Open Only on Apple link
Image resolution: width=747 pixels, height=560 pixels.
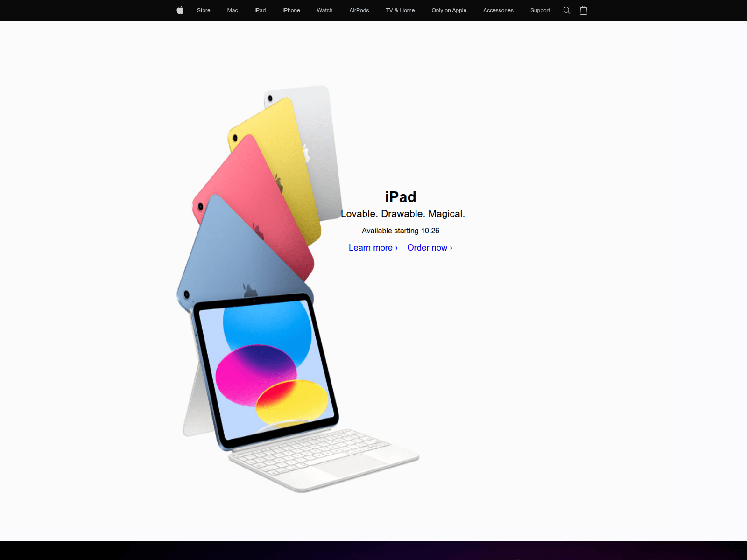tap(449, 10)
